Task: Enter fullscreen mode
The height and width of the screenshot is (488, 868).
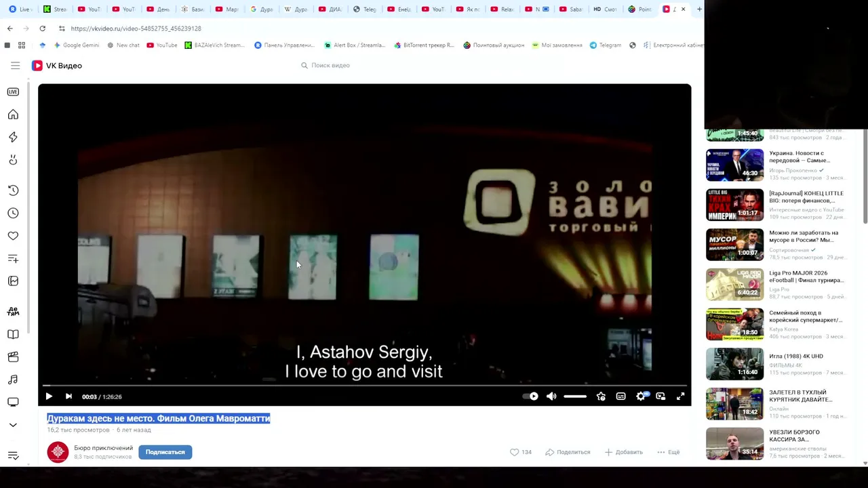Action: click(680, 396)
